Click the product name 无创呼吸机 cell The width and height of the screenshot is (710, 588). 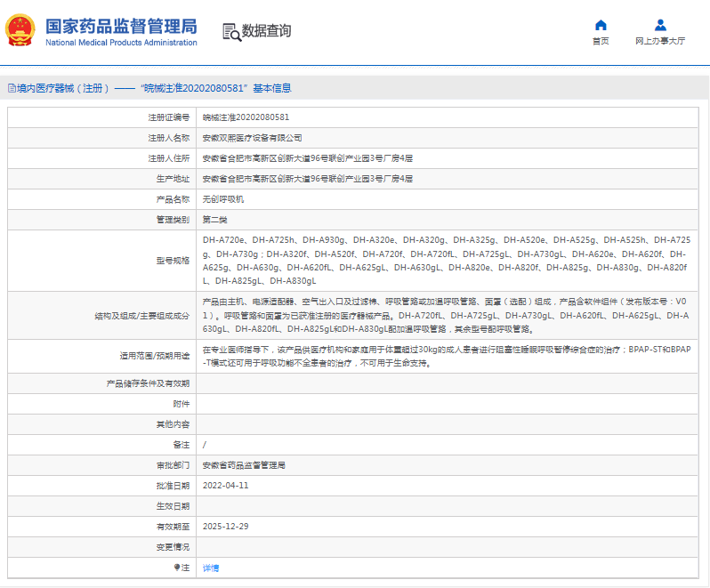click(223, 199)
